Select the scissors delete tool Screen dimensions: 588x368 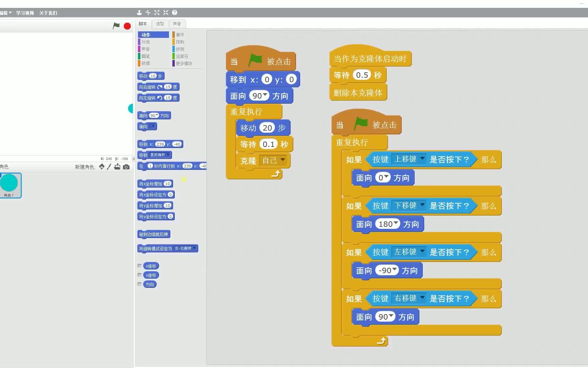coord(148,13)
